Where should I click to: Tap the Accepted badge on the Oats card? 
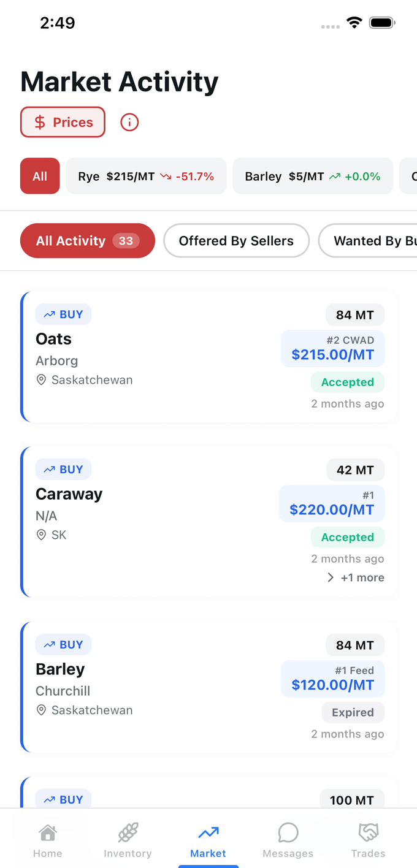(348, 381)
